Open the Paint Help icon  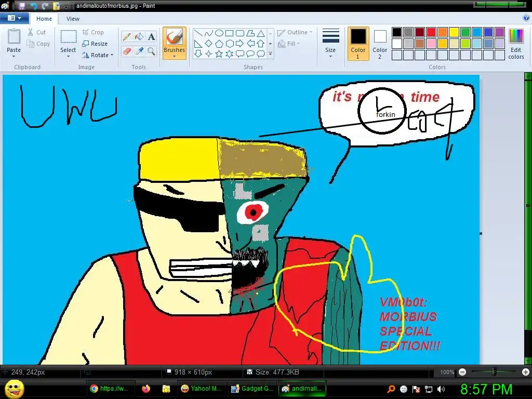pos(527,18)
